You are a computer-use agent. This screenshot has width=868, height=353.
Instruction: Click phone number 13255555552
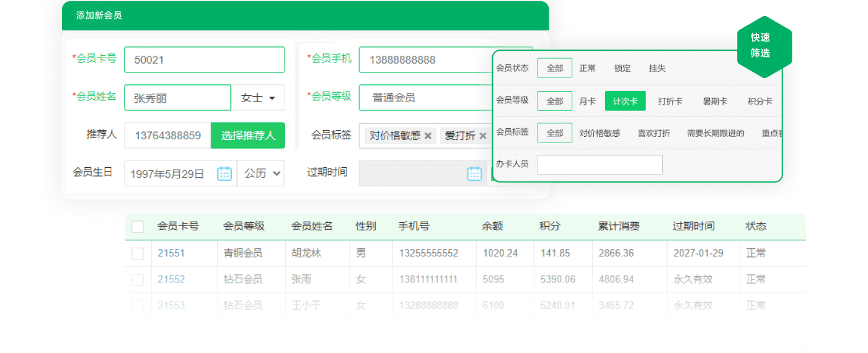[x=428, y=253]
